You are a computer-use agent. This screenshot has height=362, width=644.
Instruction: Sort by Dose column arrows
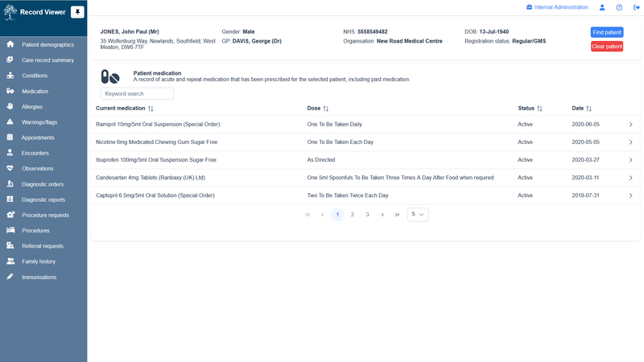[326, 109]
